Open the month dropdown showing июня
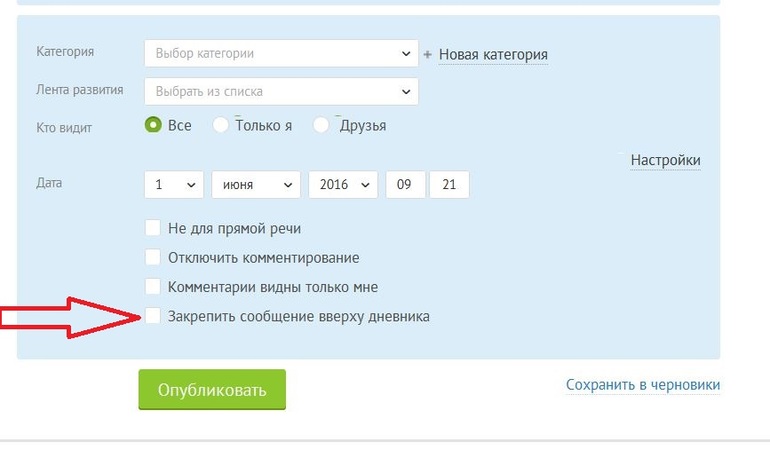 click(x=255, y=185)
